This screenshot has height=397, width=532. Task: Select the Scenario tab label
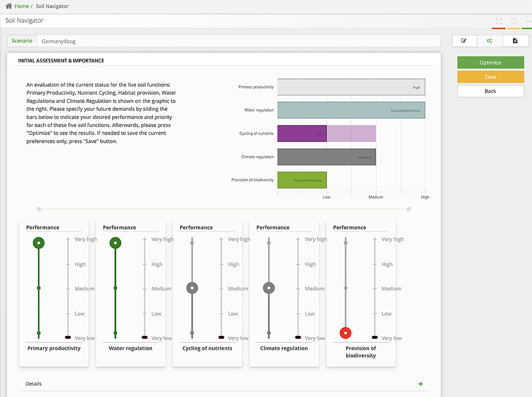(22, 41)
